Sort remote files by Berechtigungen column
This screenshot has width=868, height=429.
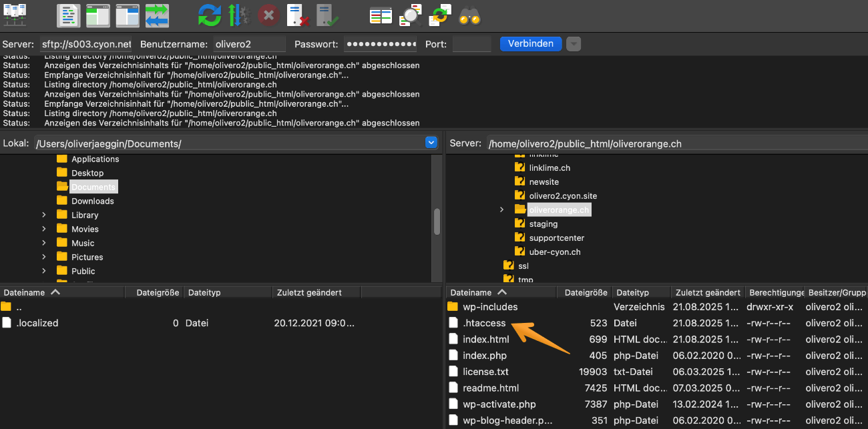[x=775, y=292]
